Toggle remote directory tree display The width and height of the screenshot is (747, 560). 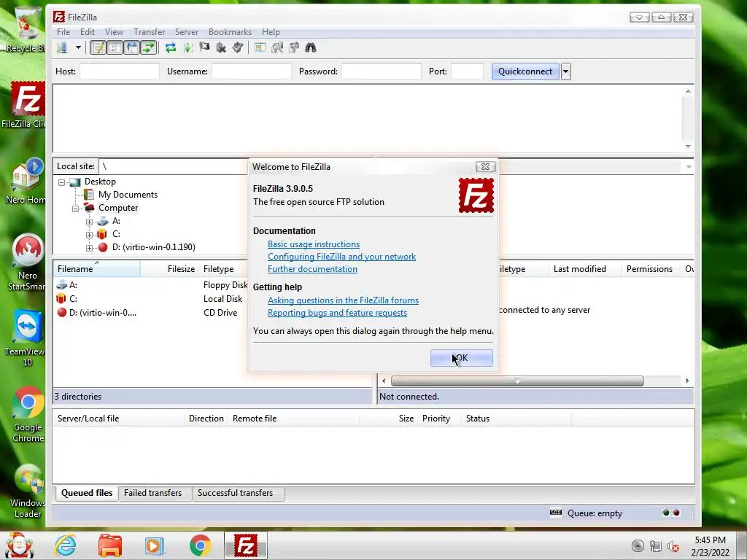[132, 47]
